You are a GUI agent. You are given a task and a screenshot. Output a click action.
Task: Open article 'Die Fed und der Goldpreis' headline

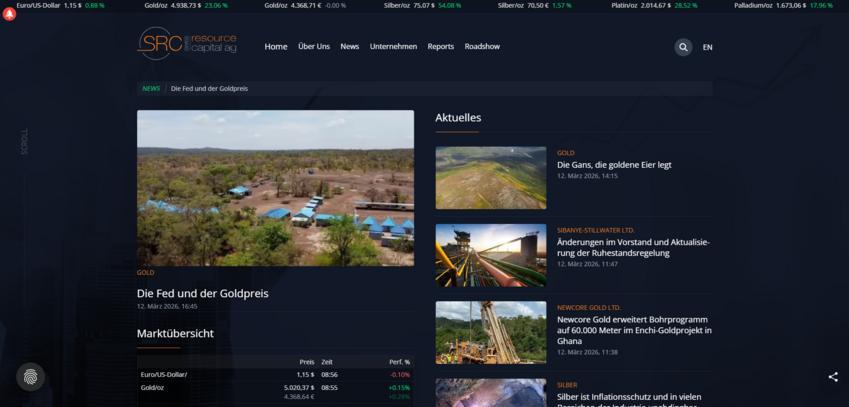[203, 293]
